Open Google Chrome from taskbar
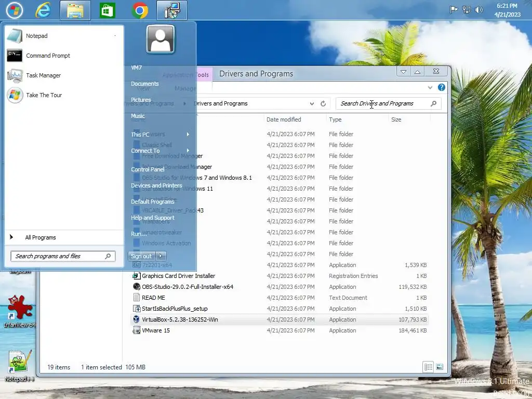Screen dimensions: 532x399 pos(140,10)
